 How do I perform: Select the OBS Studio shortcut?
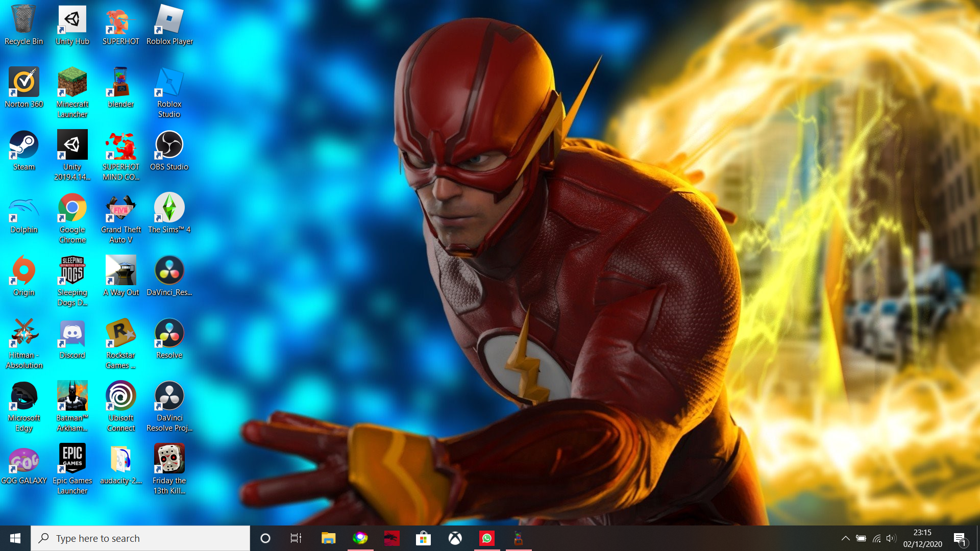(x=169, y=151)
